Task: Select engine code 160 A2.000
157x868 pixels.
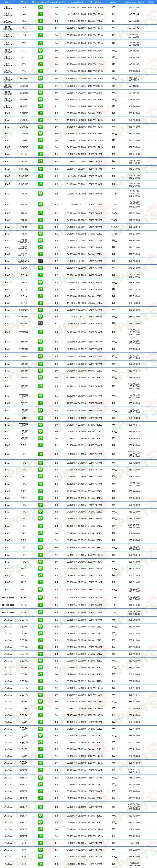Action: [134, 470]
